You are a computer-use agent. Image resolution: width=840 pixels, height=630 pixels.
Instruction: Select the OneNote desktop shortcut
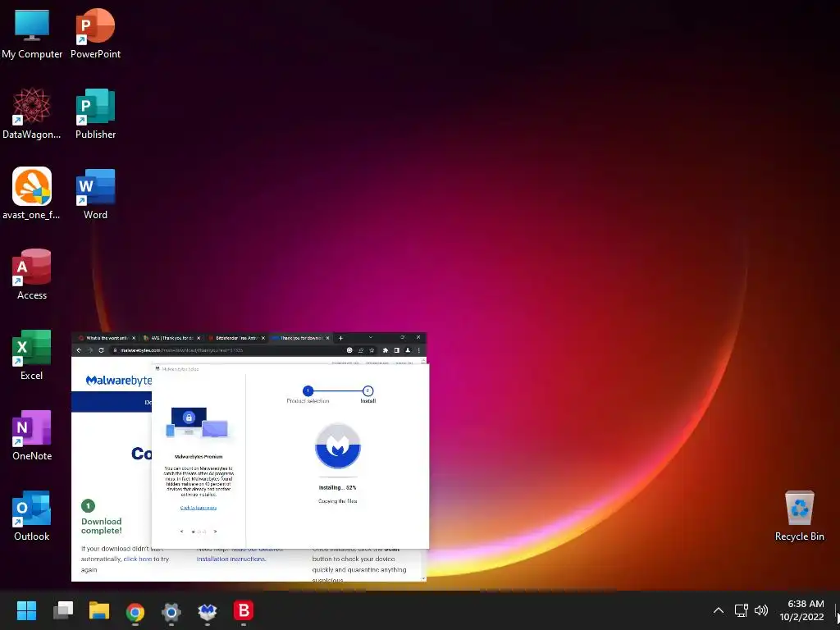32,435
